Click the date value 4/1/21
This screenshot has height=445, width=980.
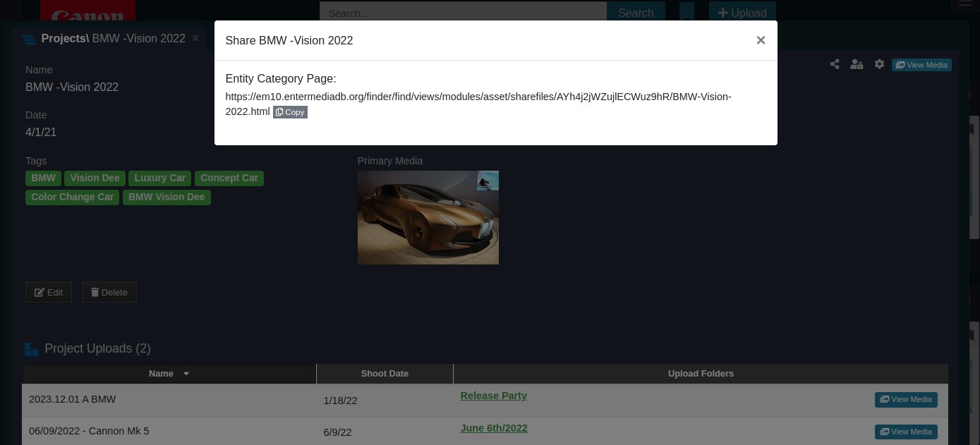pos(41,132)
